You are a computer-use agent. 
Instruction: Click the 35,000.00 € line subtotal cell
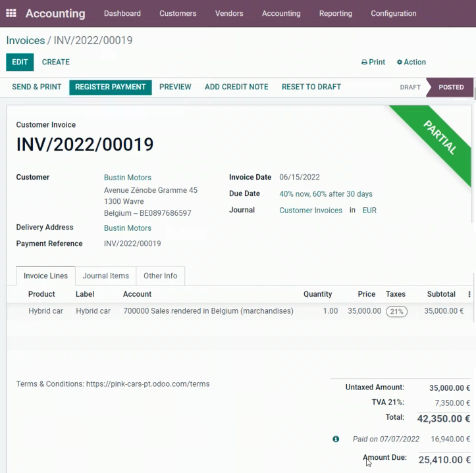coord(444,311)
